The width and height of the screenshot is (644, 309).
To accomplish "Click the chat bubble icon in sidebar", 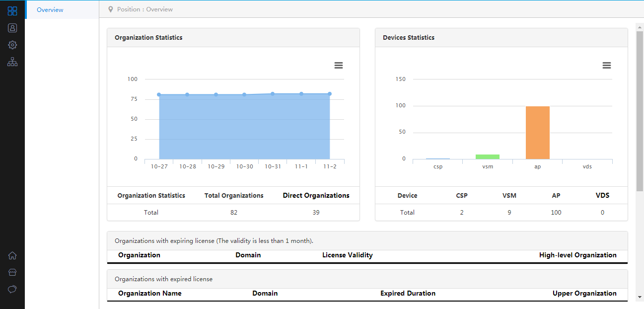I will point(12,289).
